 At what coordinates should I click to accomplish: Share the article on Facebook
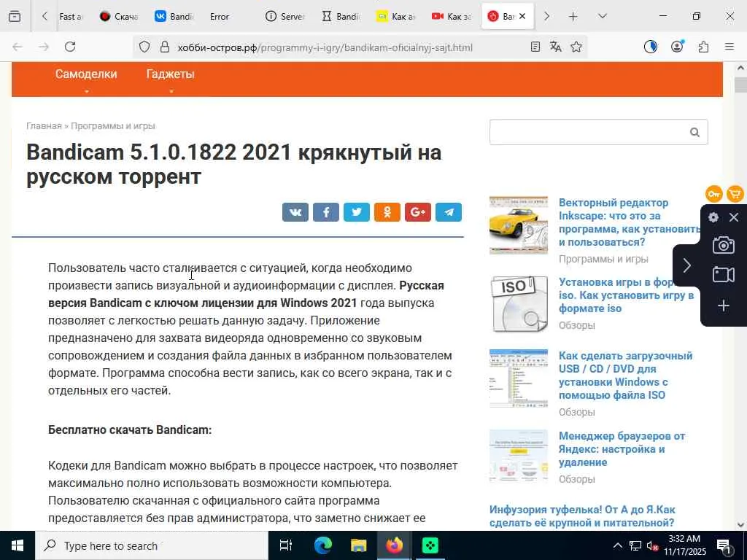326,212
